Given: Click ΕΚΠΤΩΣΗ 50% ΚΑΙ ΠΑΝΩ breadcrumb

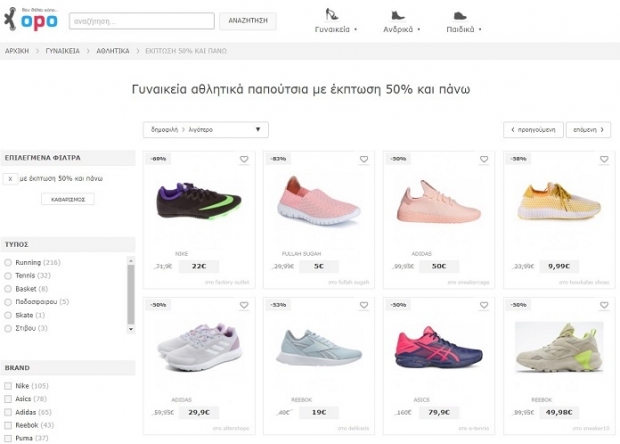Looking at the screenshot, I should (x=186, y=51).
